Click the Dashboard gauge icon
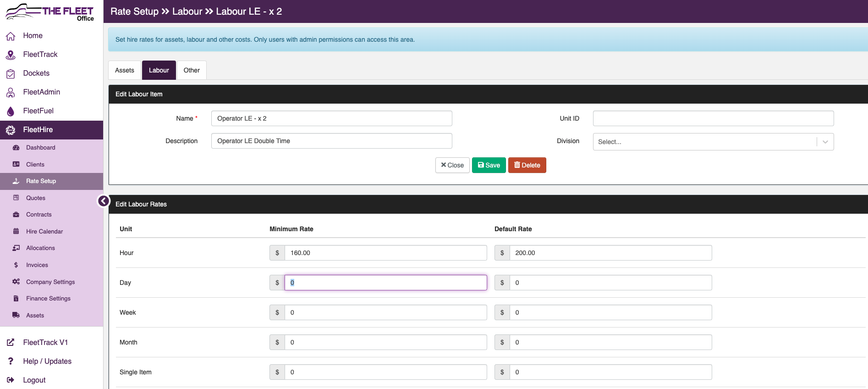This screenshot has height=389, width=868. tap(16, 148)
